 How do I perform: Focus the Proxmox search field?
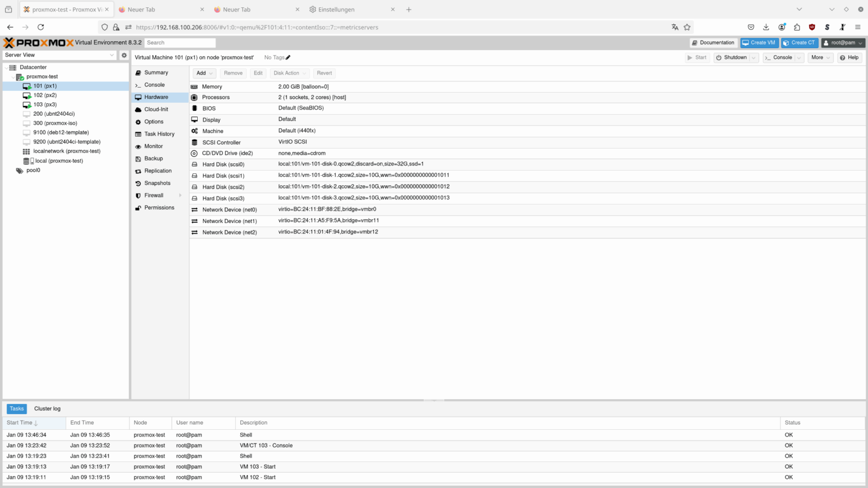180,43
